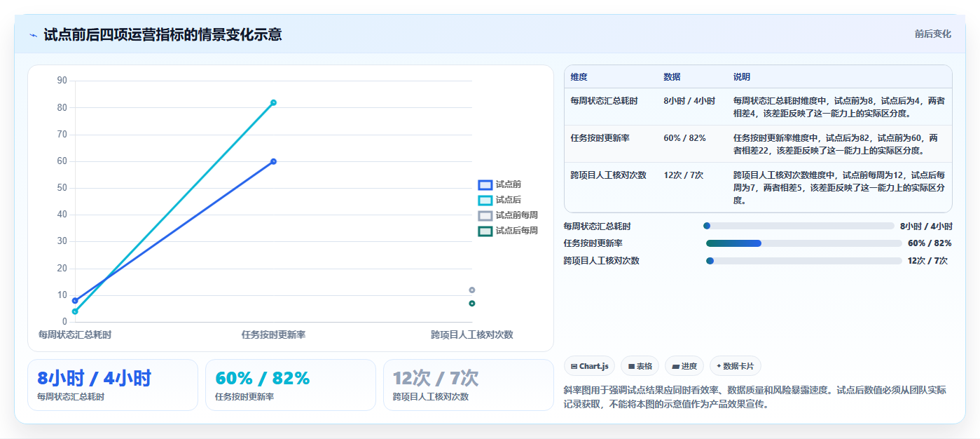
Task: Click the 试点前 data point at 60
Action: [x=273, y=161]
